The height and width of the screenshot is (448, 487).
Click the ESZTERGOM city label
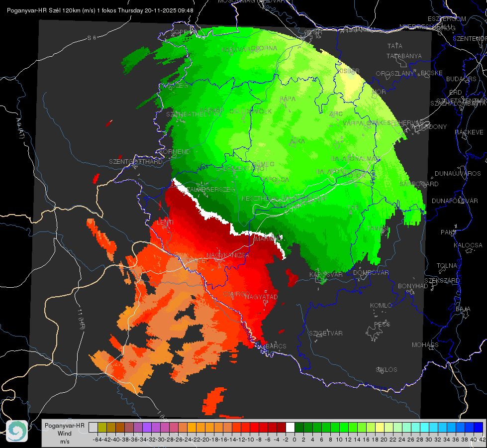[x=447, y=19]
